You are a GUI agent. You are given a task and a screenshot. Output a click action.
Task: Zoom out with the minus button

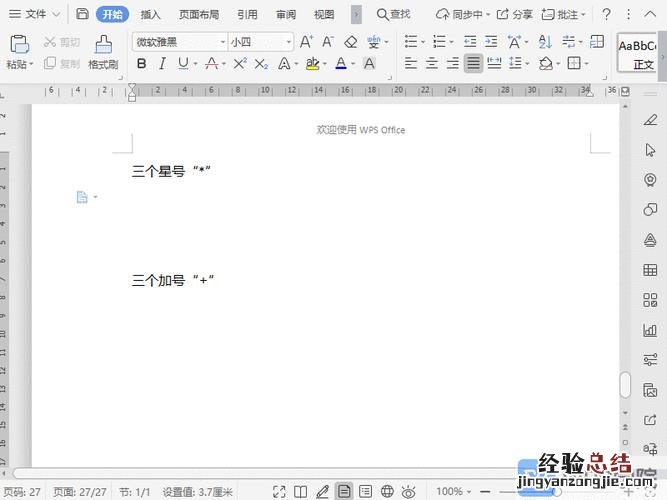pos(485,491)
